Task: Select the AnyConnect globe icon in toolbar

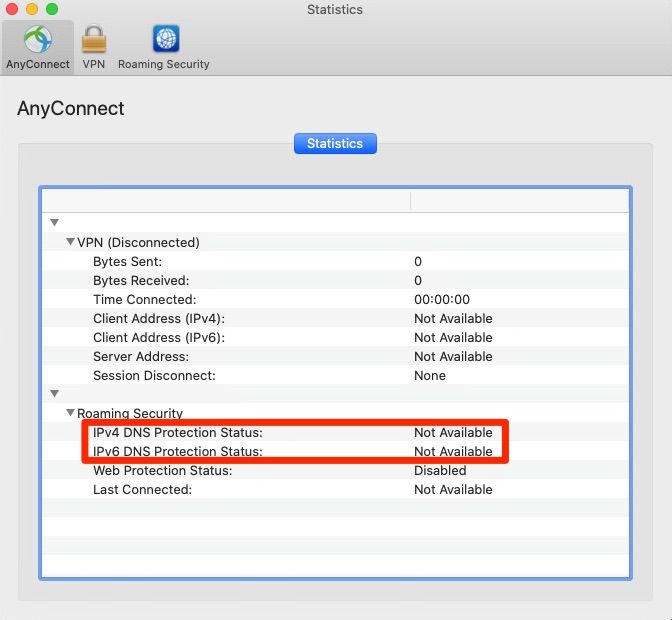Action: pos(38,39)
